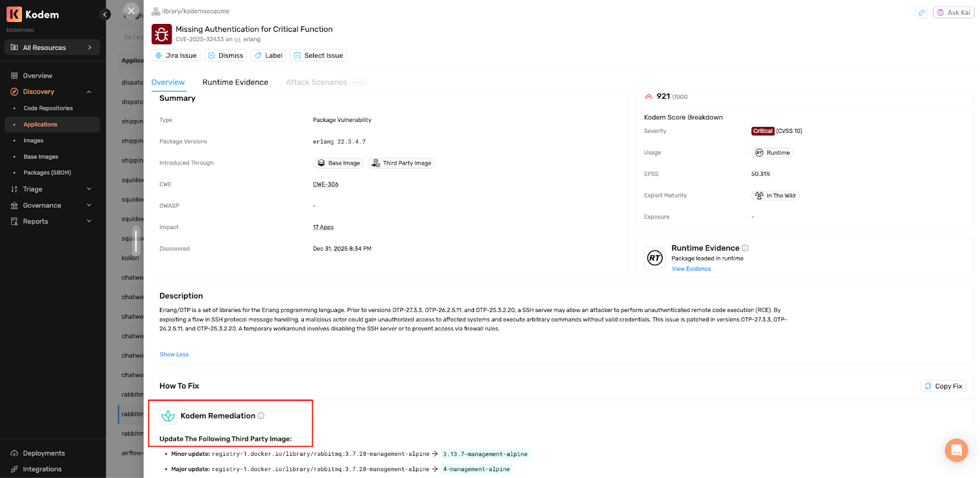Switch to the Overview tab
The height and width of the screenshot is (478, 980).
pos(168,82)
